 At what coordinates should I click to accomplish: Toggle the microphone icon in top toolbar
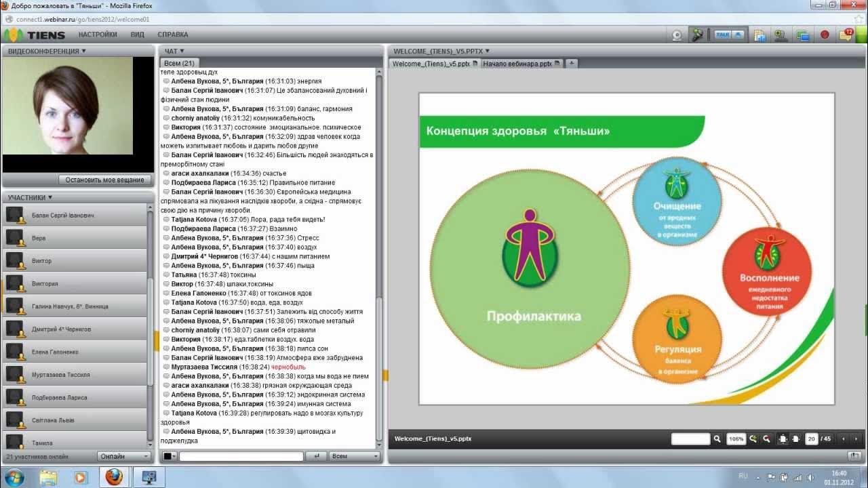pos(696,35)
